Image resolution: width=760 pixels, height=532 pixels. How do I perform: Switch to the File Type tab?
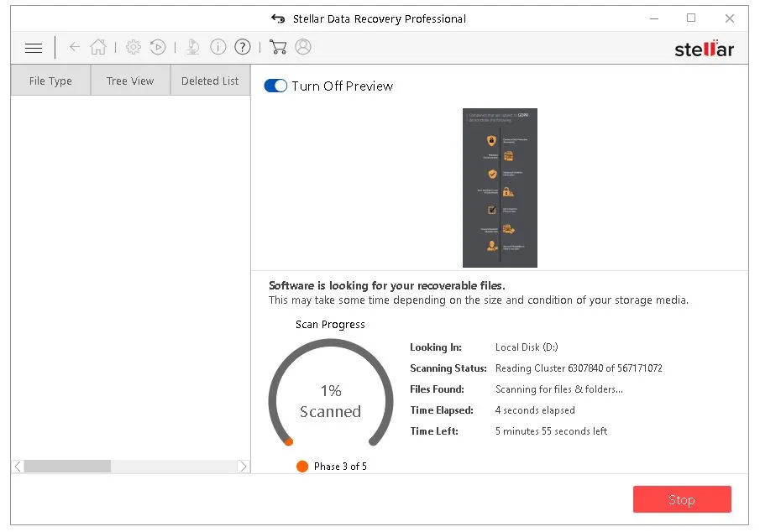point(50,81)
